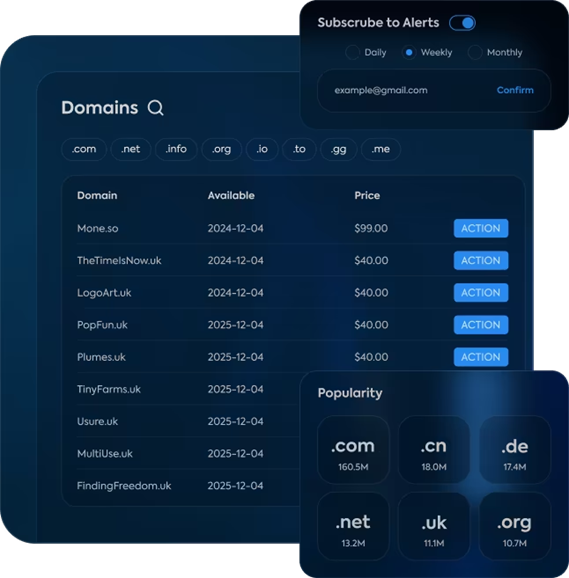Click the $99.00 price of Mone.so
The image size is (569, 578).
371,229
